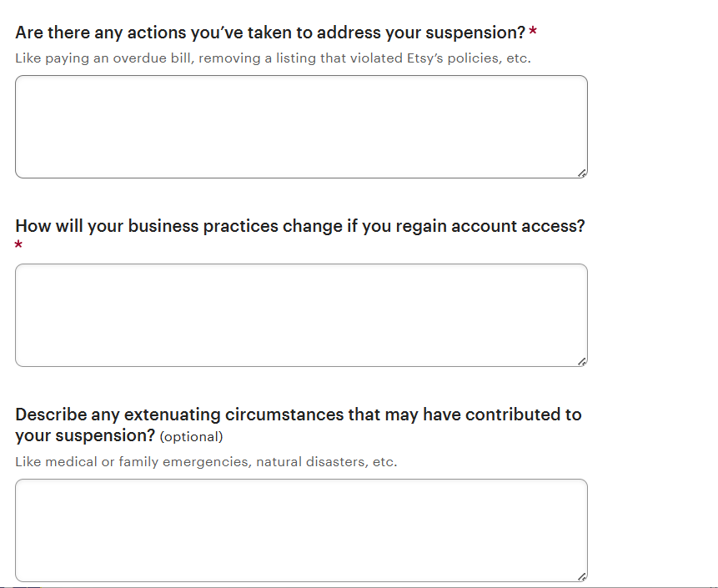Click the red asterisk under the business practices question
The image size is (718, 588).
[19, 246]
